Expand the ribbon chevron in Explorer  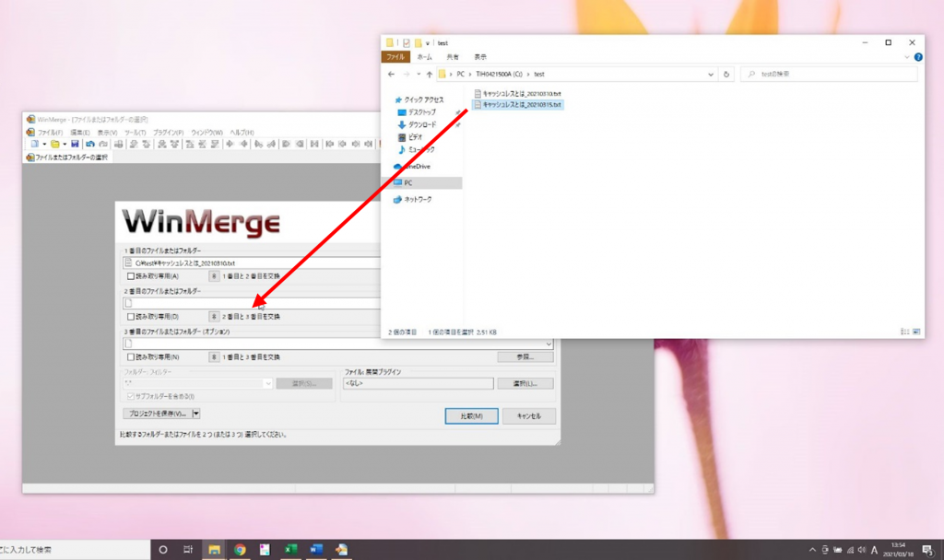coord(907,57)
